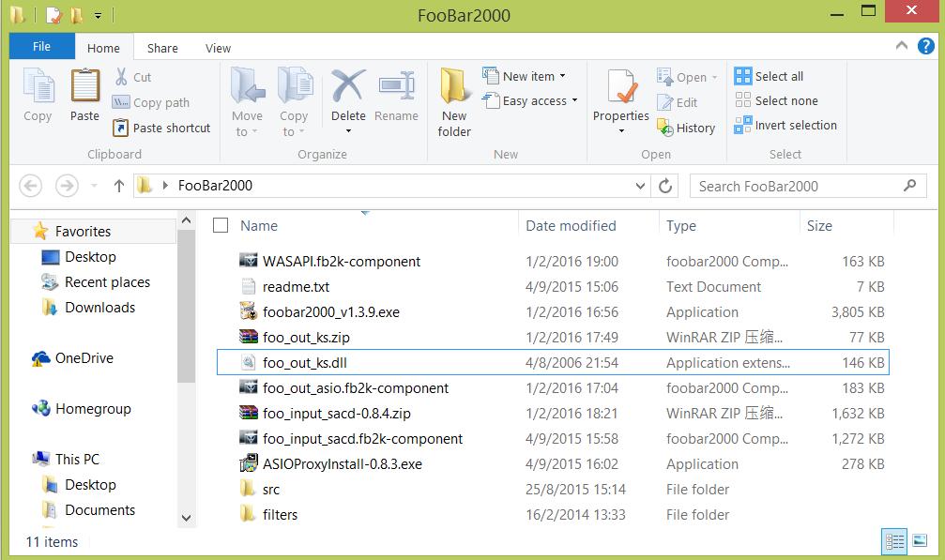
Task: Sort by the Size column header
Action: pyautogui.click(x=819, y=226)
